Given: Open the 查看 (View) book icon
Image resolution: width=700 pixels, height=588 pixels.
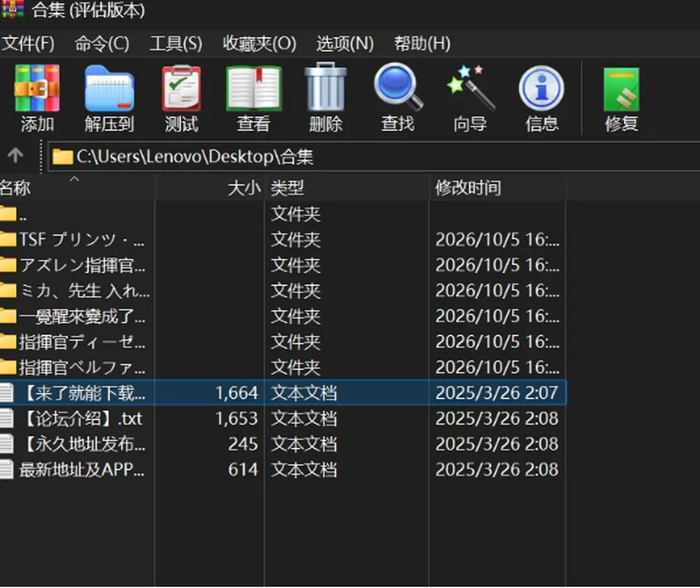Looking at the screenshot, I should (x=254, y=88).
